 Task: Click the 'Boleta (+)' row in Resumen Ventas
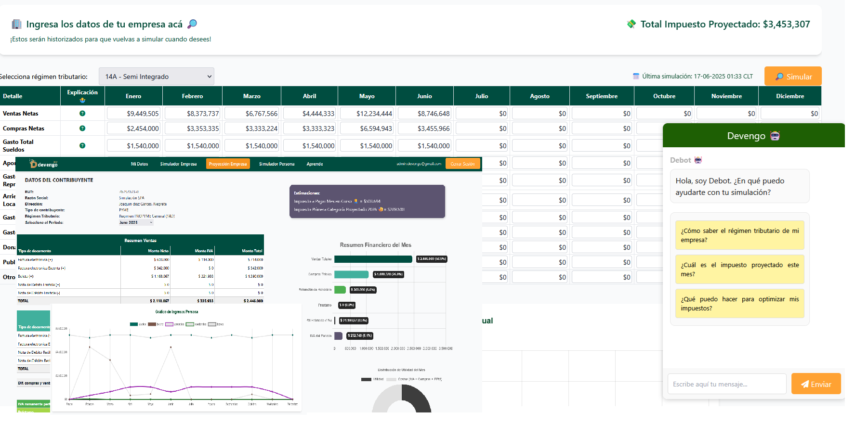(x=141, y=277)
